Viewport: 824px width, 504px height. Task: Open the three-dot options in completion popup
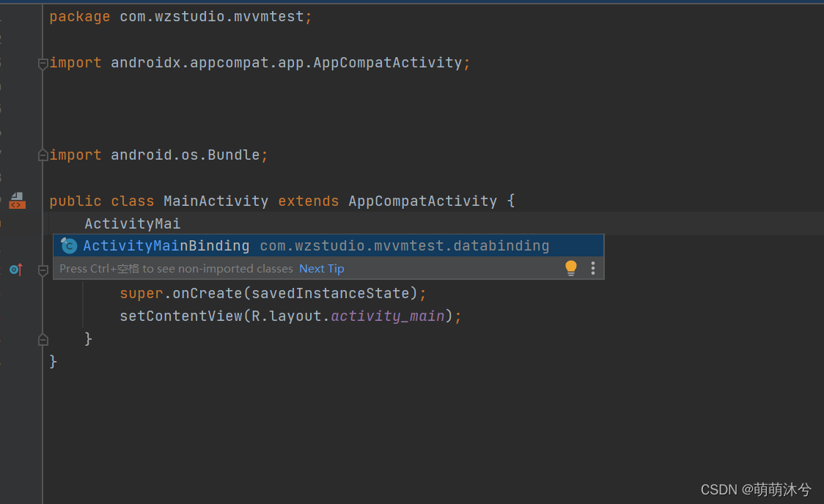pos(593,268)
